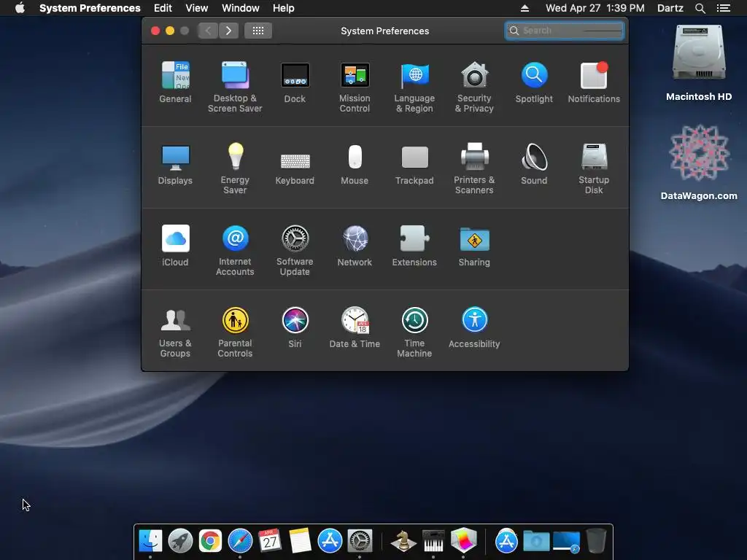
Task: Open Energy Saver pane
Action: 235,168
